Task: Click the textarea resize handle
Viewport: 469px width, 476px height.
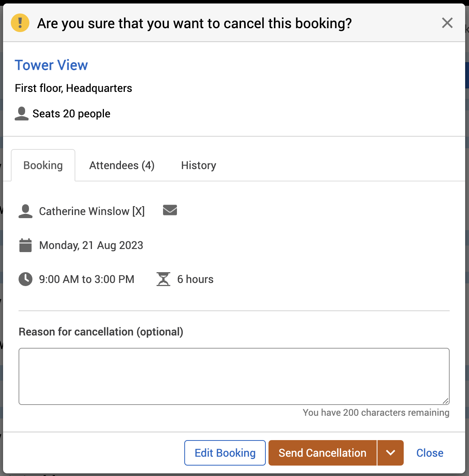Action: [x=445, y=401]
